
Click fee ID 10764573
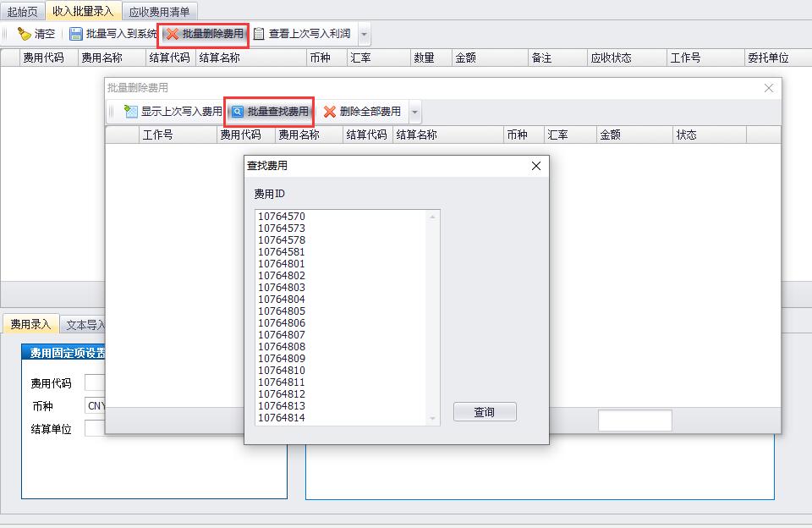click(282, 228)
